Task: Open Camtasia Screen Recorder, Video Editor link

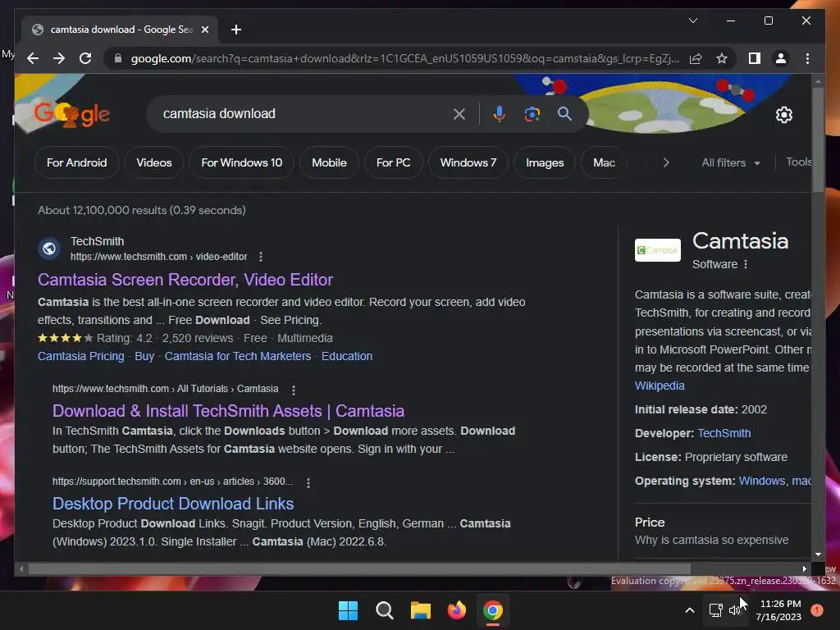Action: tap(185, 280)
